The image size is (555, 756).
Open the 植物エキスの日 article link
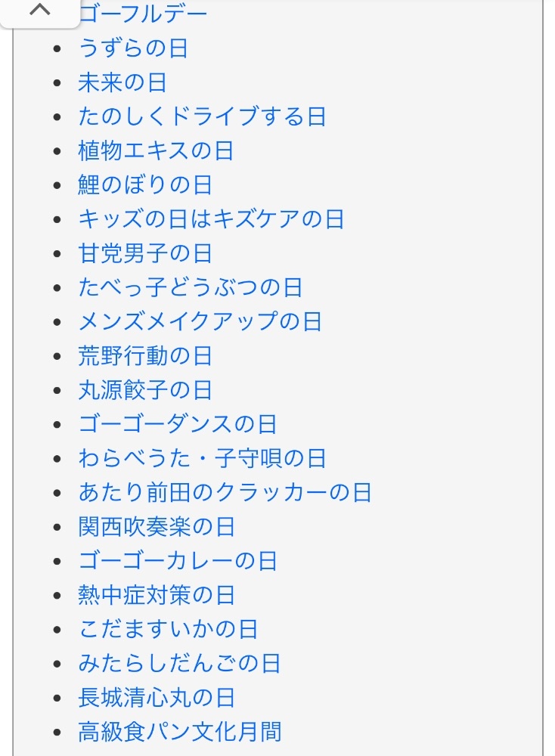(x=156, y=150)
